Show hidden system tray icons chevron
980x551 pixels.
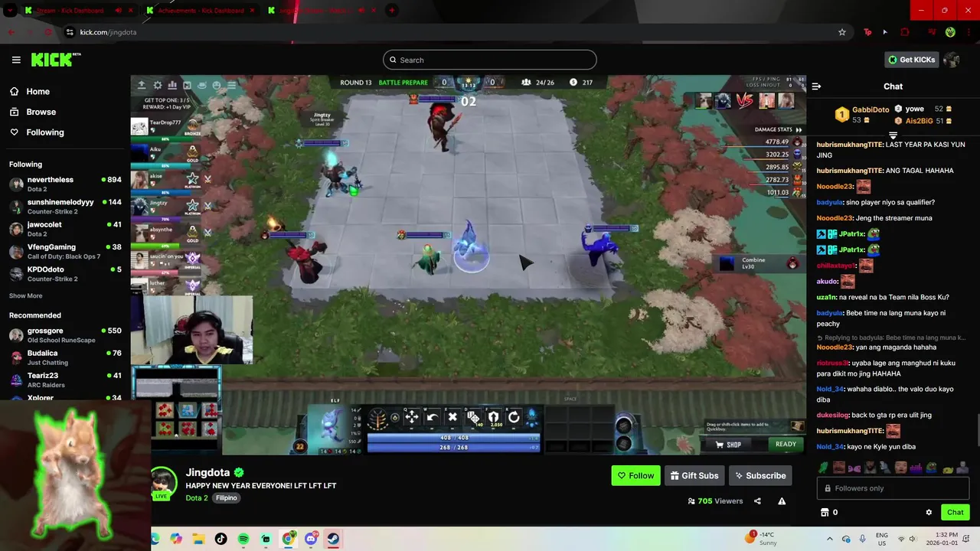830,539
